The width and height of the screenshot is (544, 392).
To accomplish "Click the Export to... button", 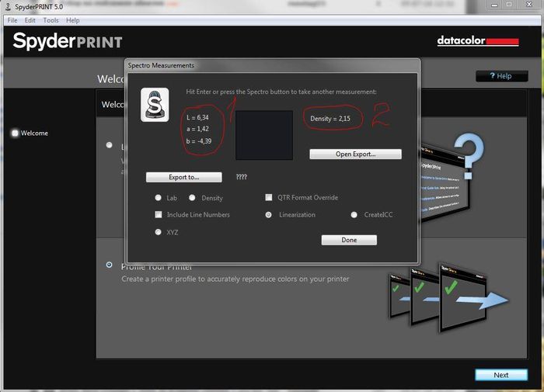I will coord(184,177).
